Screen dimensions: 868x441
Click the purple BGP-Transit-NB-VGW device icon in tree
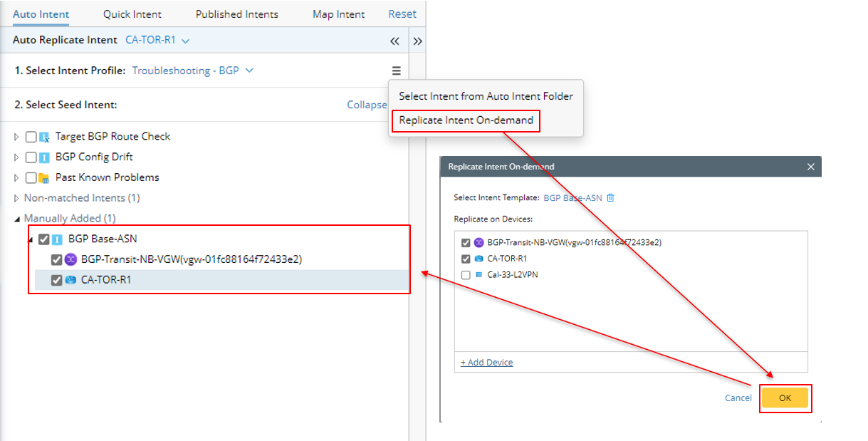[70, 260]
